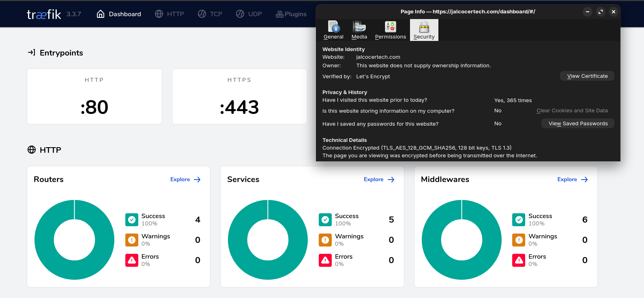Click the Routers Warnings icon

(132, 240)
